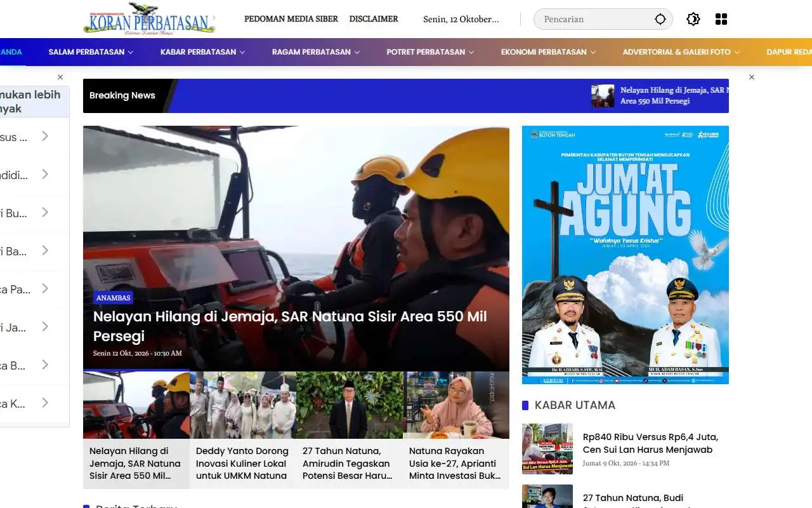Screen dimensions: 812x508
Task: Close the right side ad
Action: (752, 77)
